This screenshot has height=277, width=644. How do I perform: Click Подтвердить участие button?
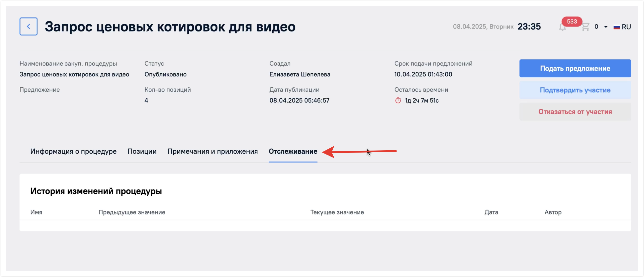pos(575,90)
